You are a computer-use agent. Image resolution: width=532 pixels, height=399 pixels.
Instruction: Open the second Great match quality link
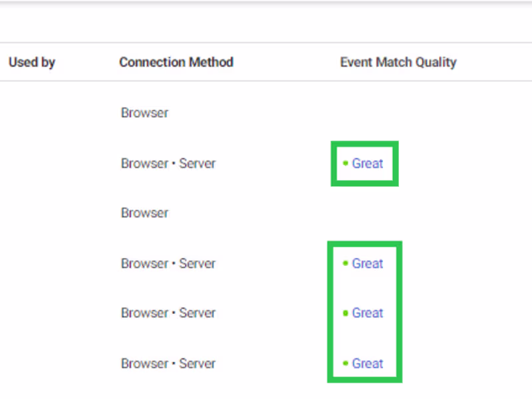click(368, 263)
